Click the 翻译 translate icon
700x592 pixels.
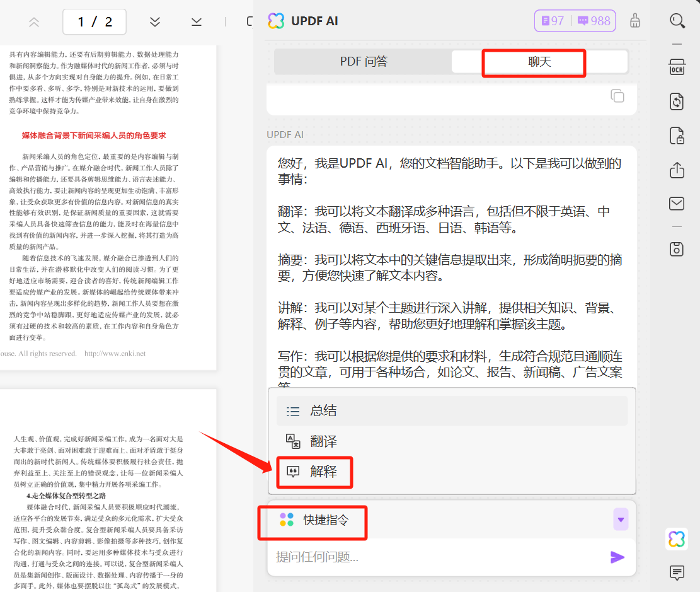pyautogui.click(x=293, y=441)
